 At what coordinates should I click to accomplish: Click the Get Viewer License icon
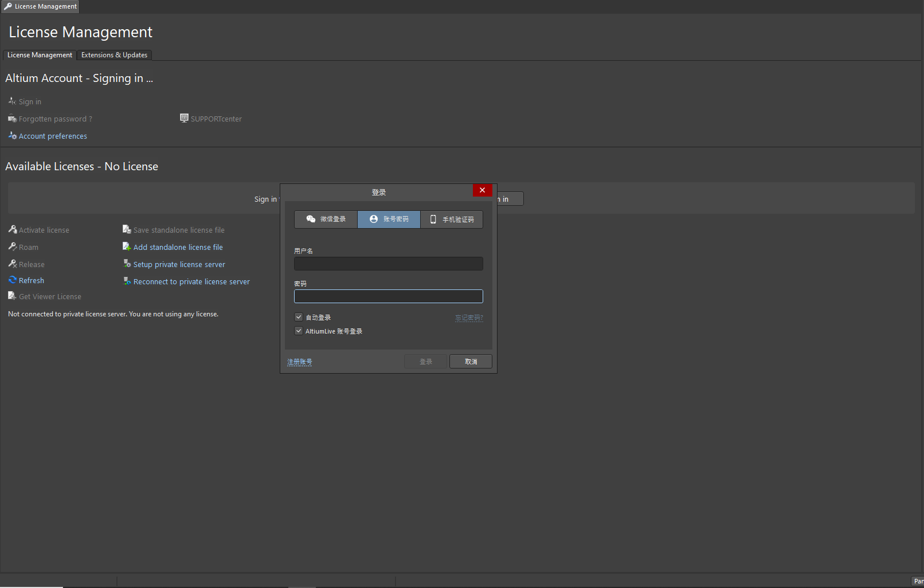[x=13, y=296]
